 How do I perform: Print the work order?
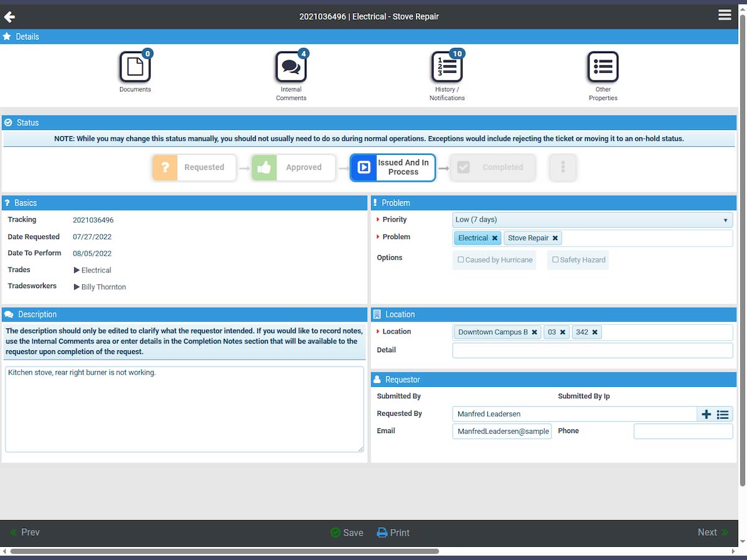[393, 533]
